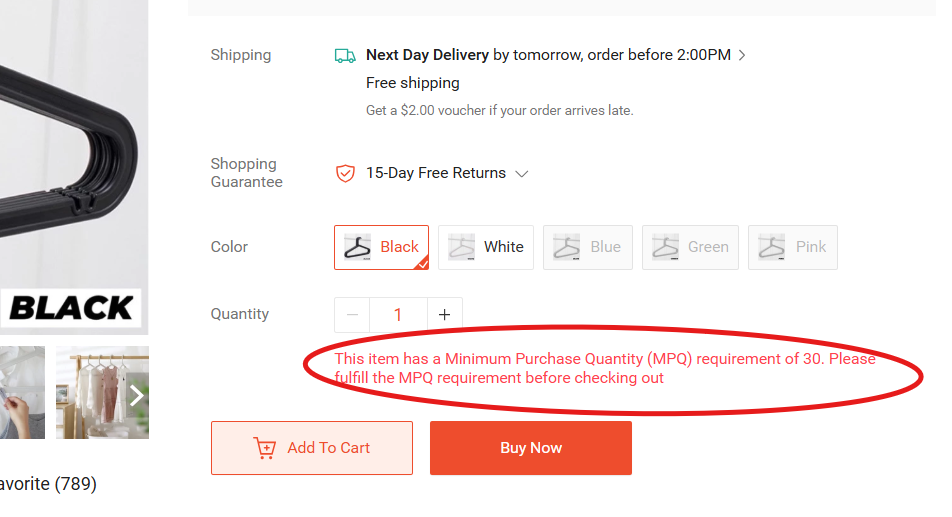Click the minus quantity button
The height and width of the screenshot is (517, 952).
[352, 315]
